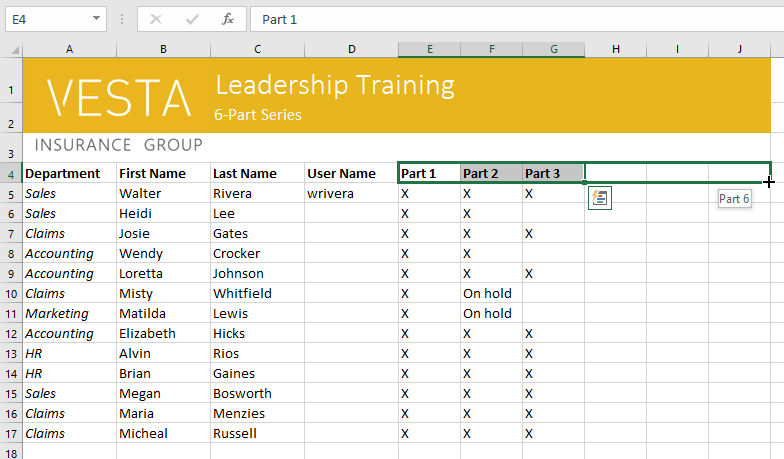The height and width of the screenshot is (459, 784).
Task: Select column D header
Action: point(351,49)
